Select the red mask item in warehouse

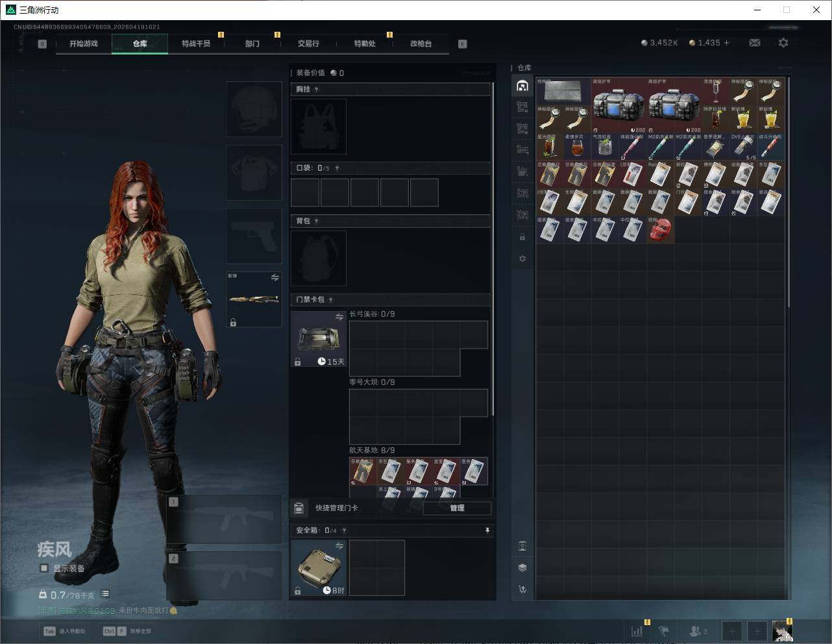[661, 230]
